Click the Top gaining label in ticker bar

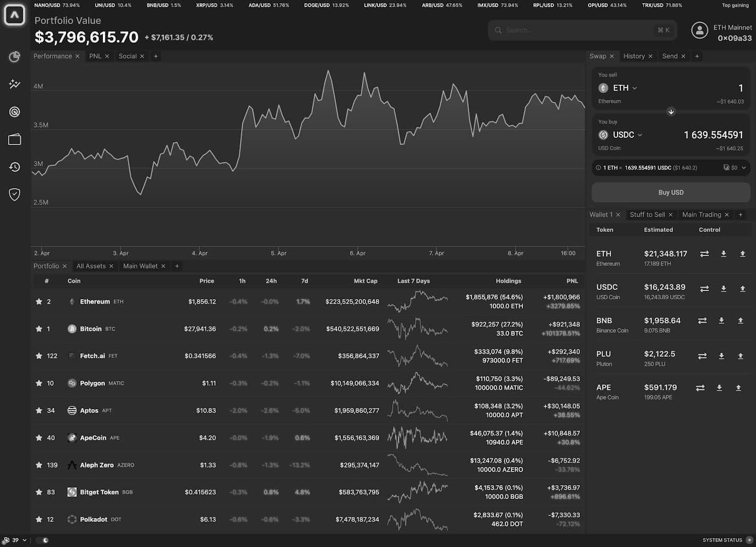tap(735, 5)
